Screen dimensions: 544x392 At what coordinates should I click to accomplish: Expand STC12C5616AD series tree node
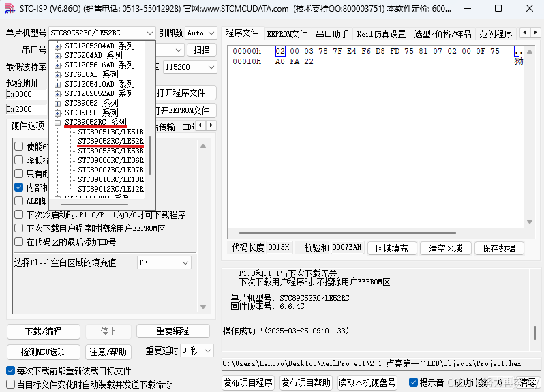coord(57,65)
